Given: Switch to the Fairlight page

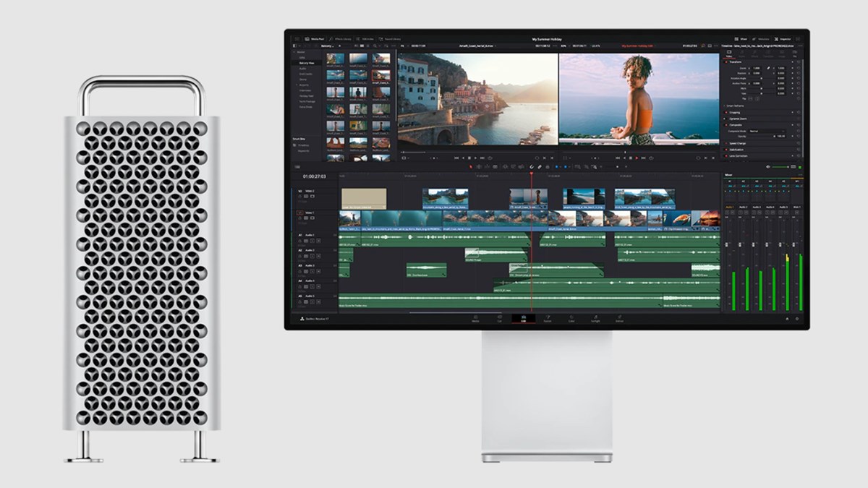Looking at the screenshot, I should coord(595,318).
